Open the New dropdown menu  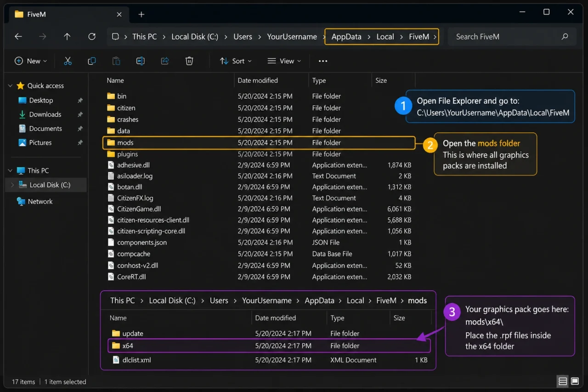pyautogui.click(x=31, y=61)
